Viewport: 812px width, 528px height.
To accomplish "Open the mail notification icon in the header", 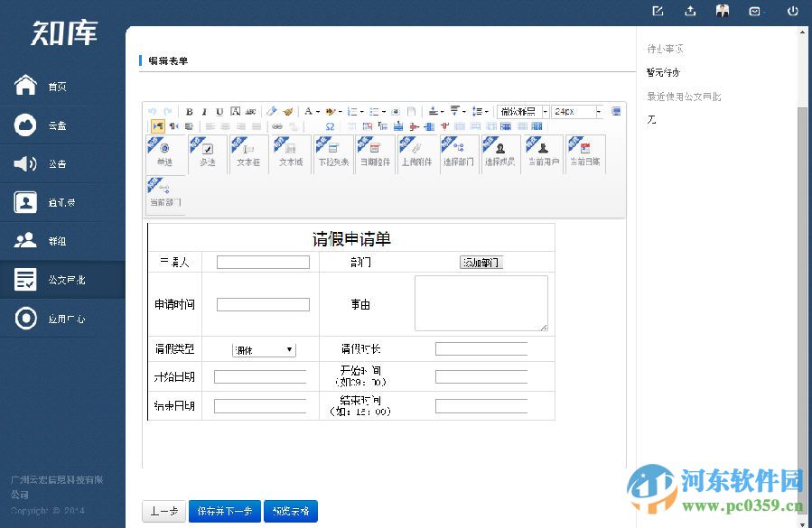I will click(x=754, y=11).
